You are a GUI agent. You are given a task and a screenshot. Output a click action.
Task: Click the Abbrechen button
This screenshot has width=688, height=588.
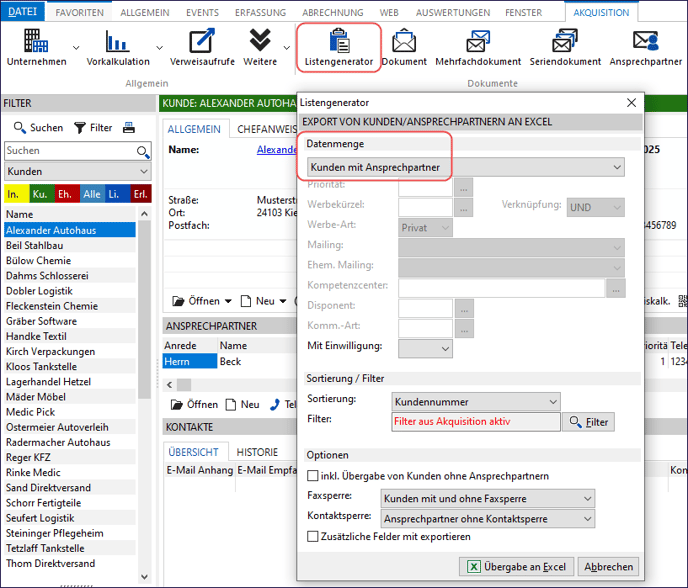608,566
